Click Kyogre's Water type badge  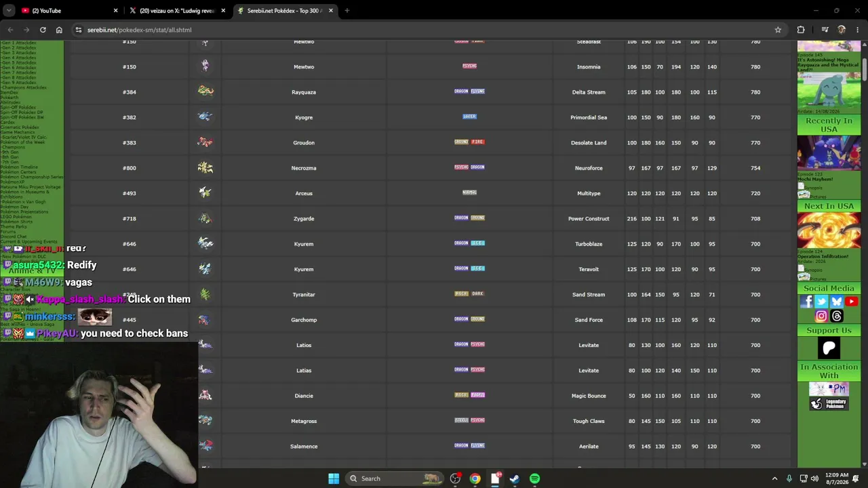pos(469,117)
